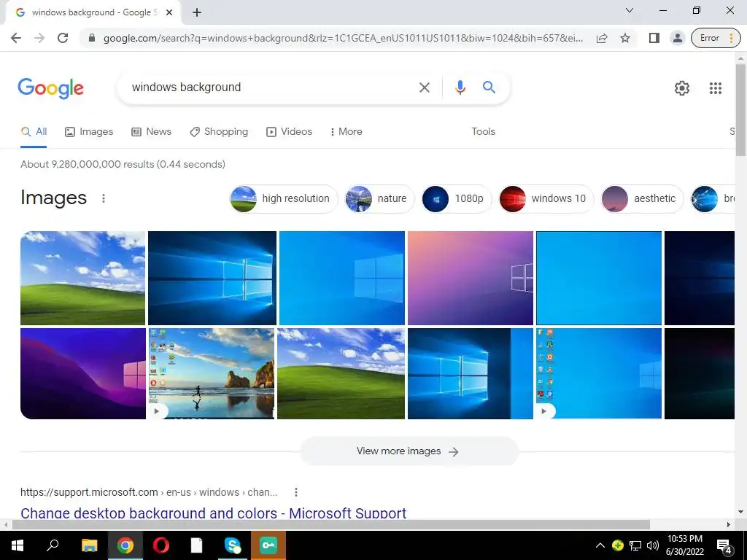This screenshot has height=560, width=747.
Task: Open taskbar search magnifier
Action: click(53, 545)
